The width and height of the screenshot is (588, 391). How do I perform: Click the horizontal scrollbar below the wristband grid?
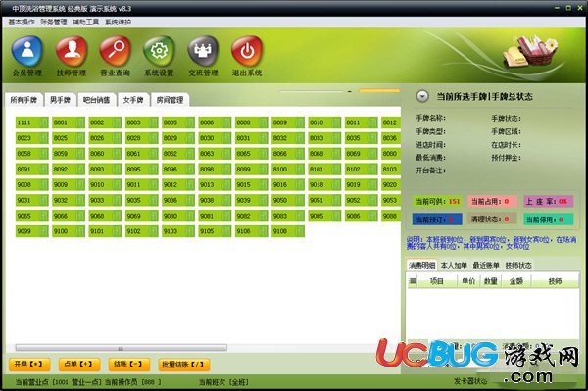point(122,348)
